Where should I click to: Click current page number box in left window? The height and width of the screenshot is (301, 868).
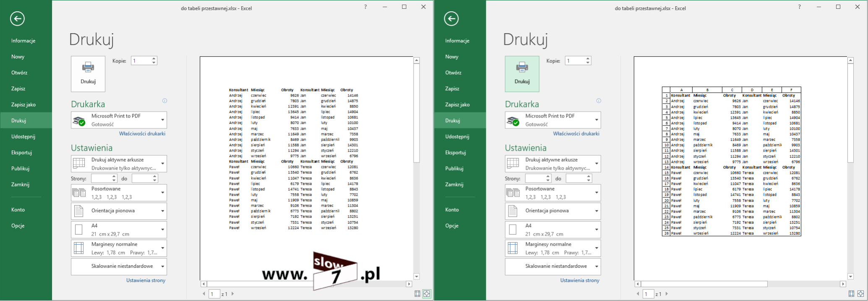[214, 294]
